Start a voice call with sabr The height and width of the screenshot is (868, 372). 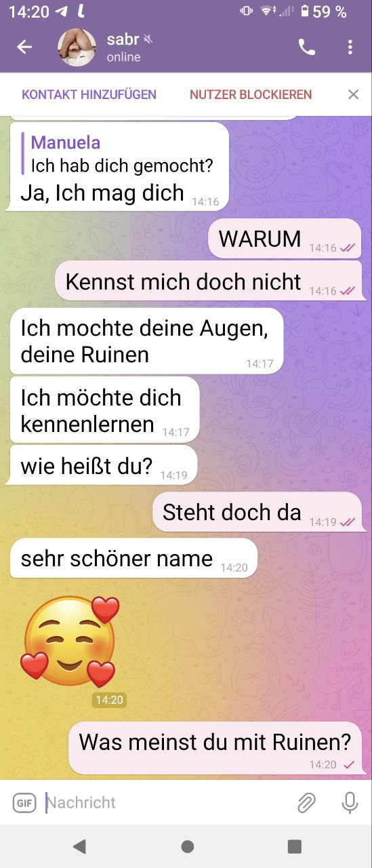(x=307, y=47)
